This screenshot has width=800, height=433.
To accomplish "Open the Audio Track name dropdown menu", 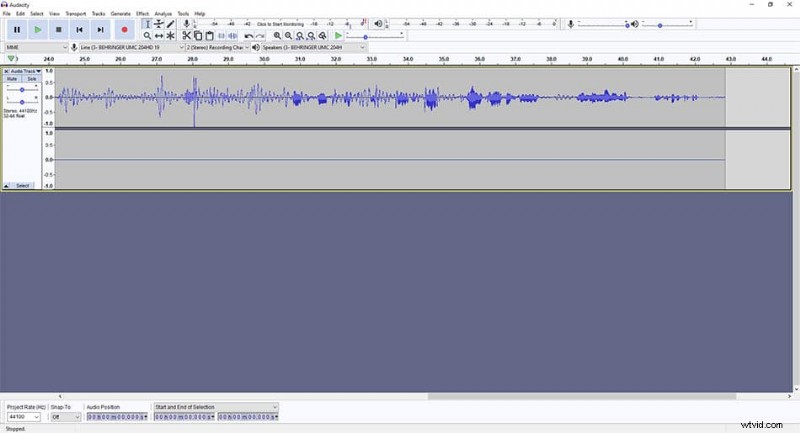I will tap(26, 71).
